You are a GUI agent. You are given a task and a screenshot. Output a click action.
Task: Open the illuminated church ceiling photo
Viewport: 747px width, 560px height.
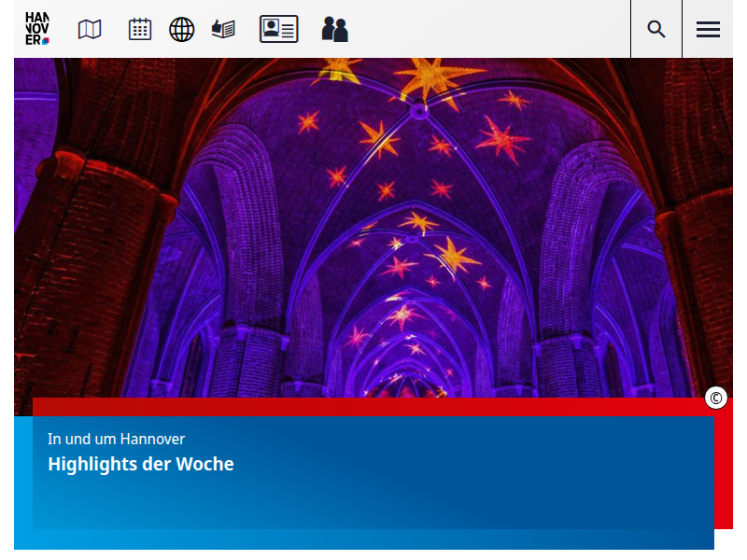373,233
